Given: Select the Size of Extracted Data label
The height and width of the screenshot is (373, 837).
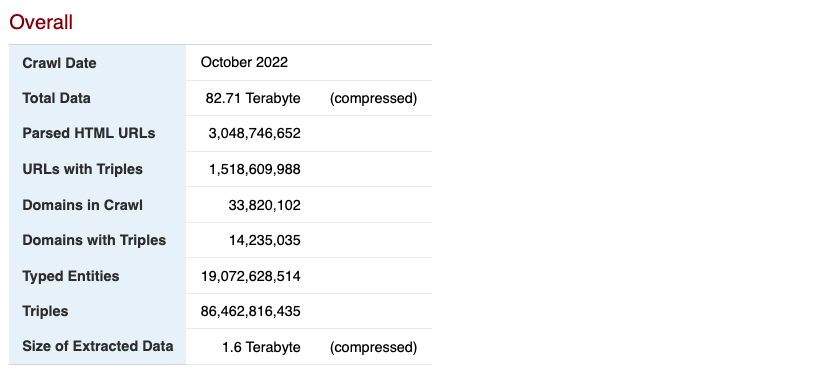Looking at the screenshot, I should pos(98,346).
